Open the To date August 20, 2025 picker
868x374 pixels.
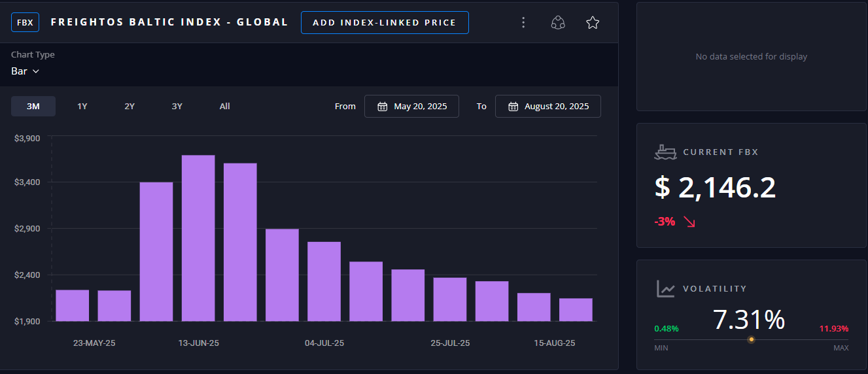(548, 106)
